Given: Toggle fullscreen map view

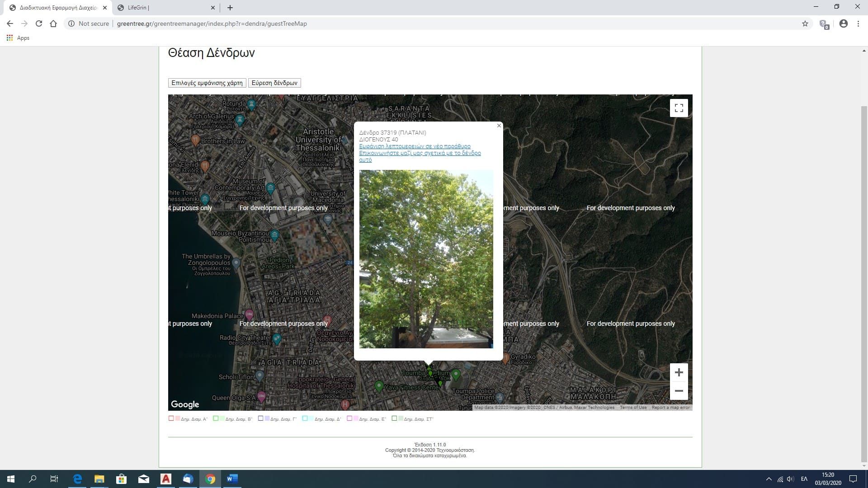Looking at the screenshot, I should tap(679, 108).
